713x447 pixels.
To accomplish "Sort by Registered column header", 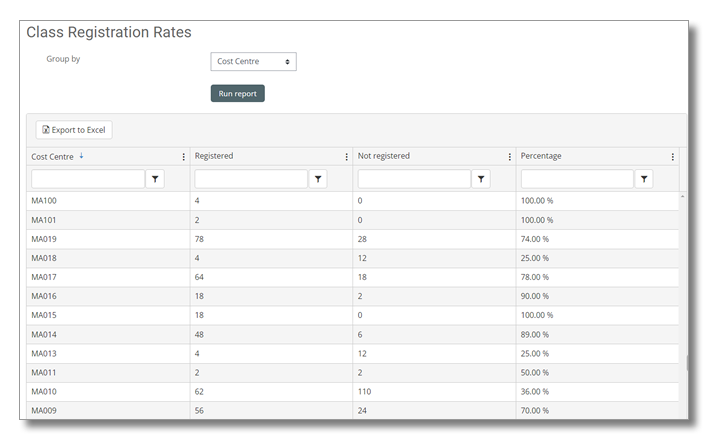I will (x=214, y=157).
